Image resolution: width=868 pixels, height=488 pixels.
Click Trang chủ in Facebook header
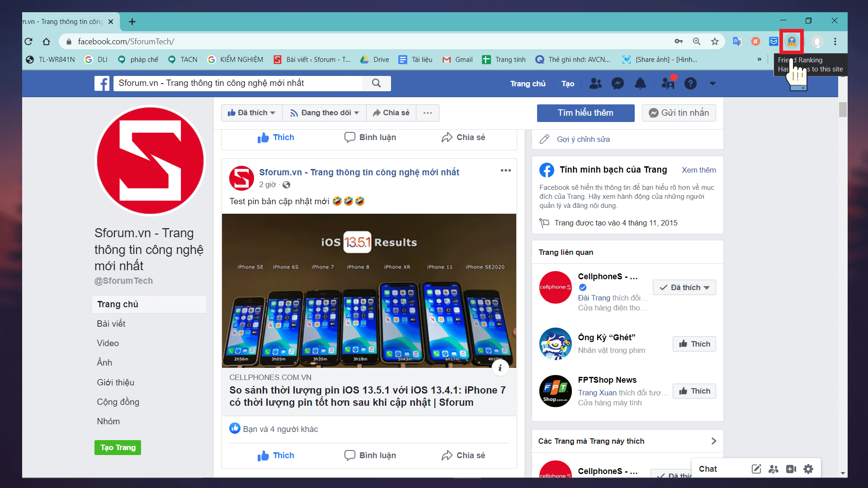tap(528, 84)
